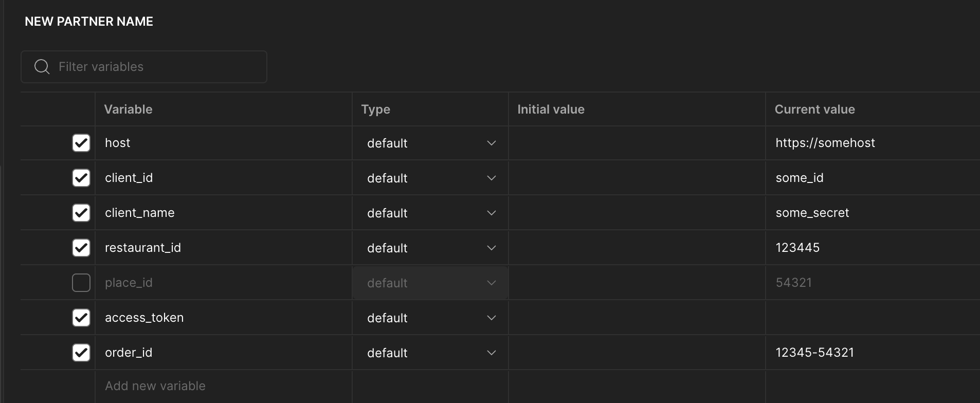Enable the place_id variable
The image size is (980, 403).
81,283
